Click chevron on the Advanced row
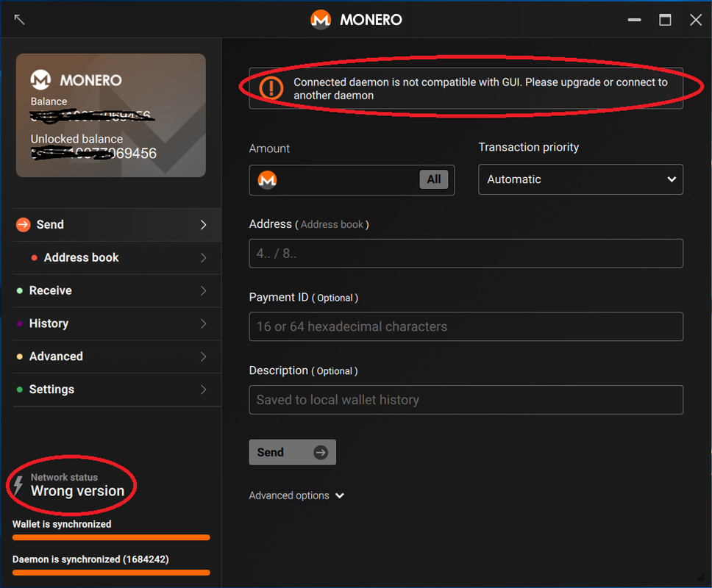 (204, 356)
